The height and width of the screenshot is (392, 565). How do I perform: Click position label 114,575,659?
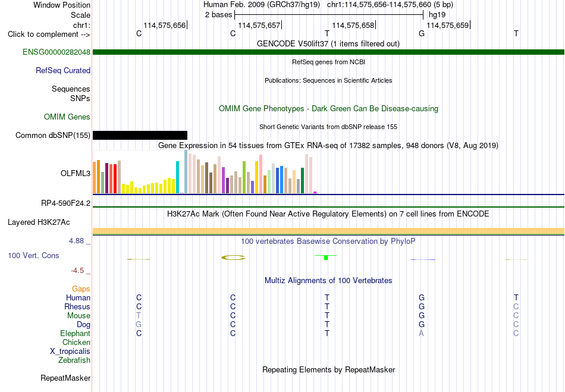click(x=447, y=25)
